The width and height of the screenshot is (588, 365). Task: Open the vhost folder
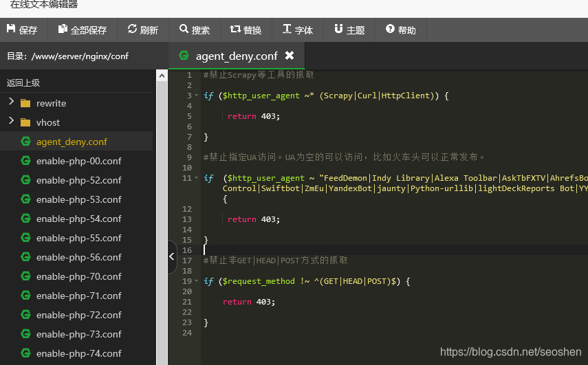(48, 122)
